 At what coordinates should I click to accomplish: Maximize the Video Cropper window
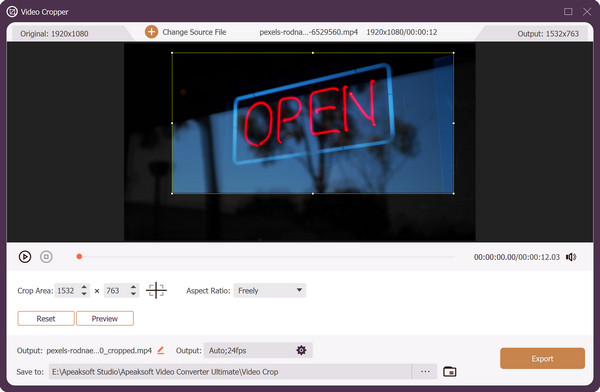click(x=568, y=11)
